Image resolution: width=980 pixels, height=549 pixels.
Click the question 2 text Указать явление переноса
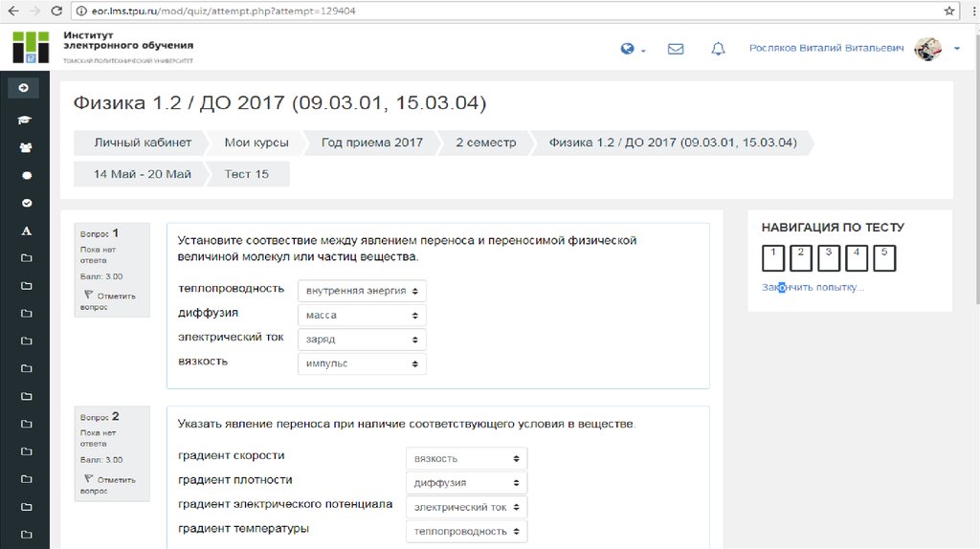(406, 424)
